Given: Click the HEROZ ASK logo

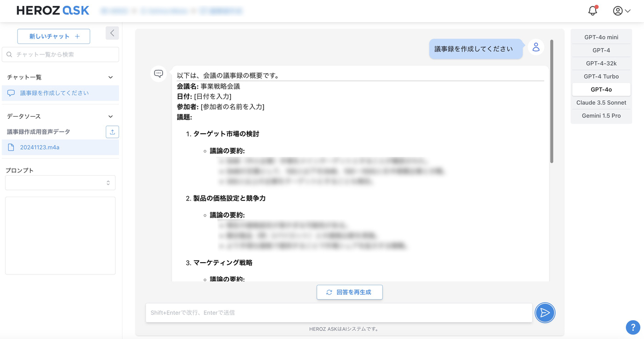Looking at the screenshot, I should (x=53, y=10).
